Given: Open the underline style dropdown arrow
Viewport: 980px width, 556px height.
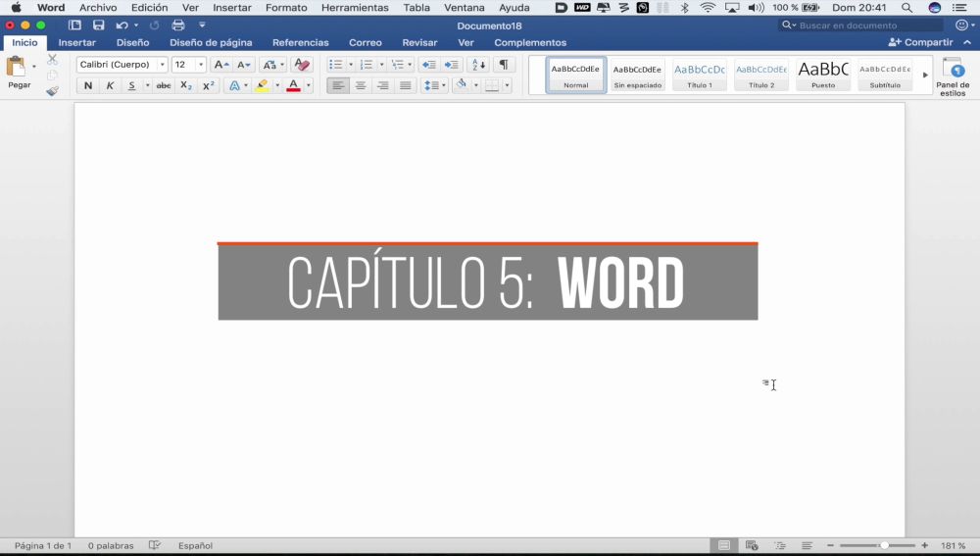Looking at the screenshot, I should 148,85.
